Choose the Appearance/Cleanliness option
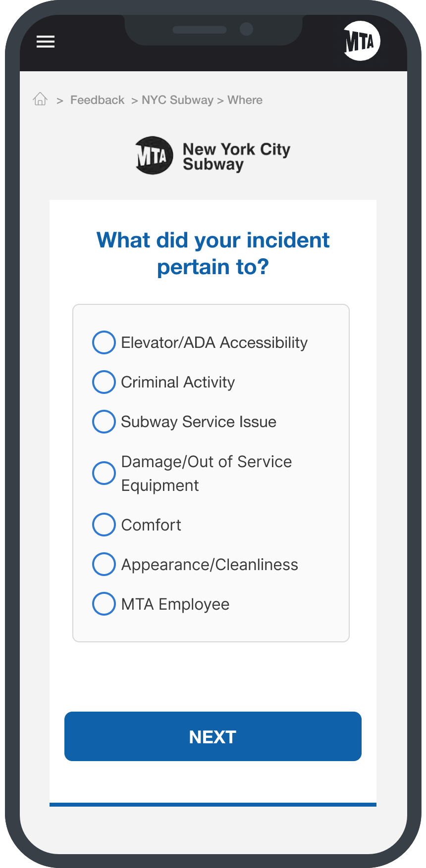The height and width of the screenshot is (868, 426). [104, 564]
